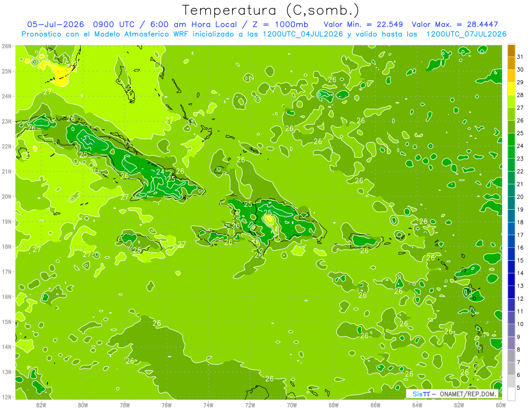
Task: Click the color scale label 18
Action: click(x=520, y=222)
